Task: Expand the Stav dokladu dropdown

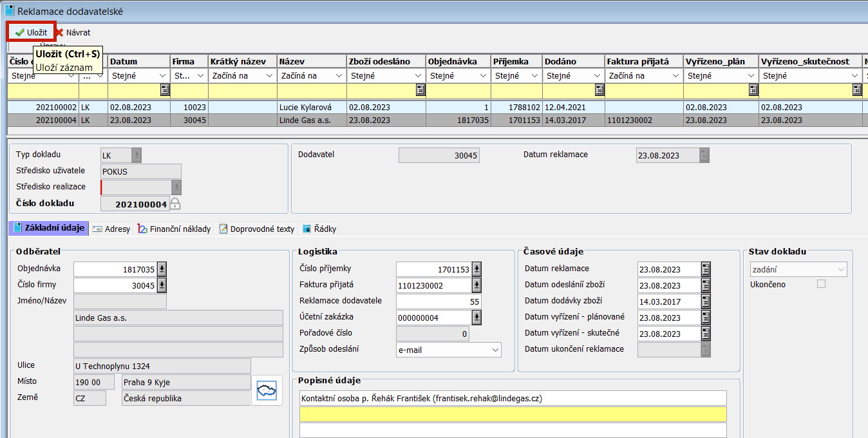Action: pyautogui.click(x=840, y=270)
